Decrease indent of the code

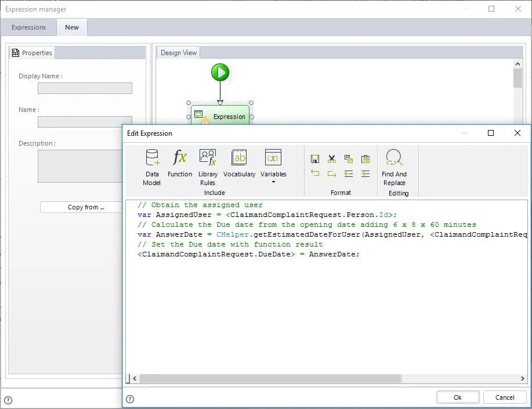tap(349, 174)
